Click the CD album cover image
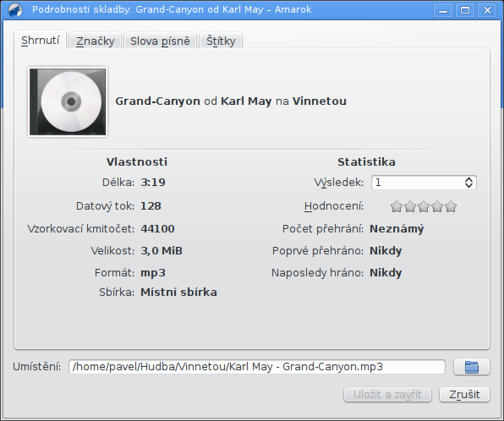This screenshot has height=421, width=504. click(x=68, y=101)
